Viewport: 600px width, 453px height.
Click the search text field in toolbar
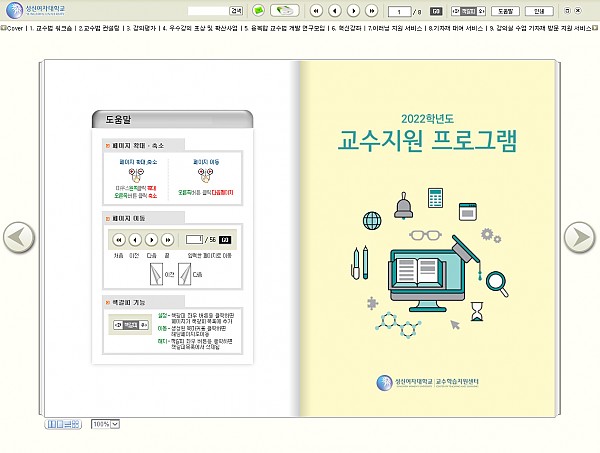pyautogui.click(x=208, y=11)
